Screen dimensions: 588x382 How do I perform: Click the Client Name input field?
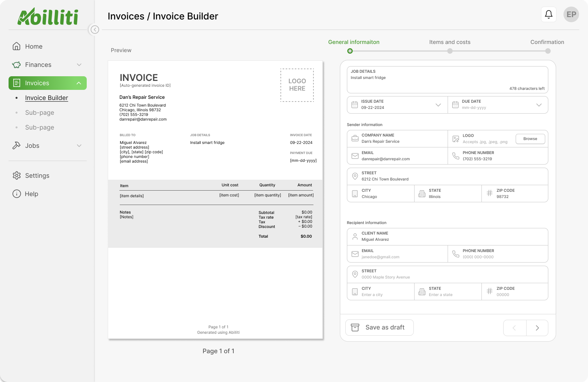point(447,237)
